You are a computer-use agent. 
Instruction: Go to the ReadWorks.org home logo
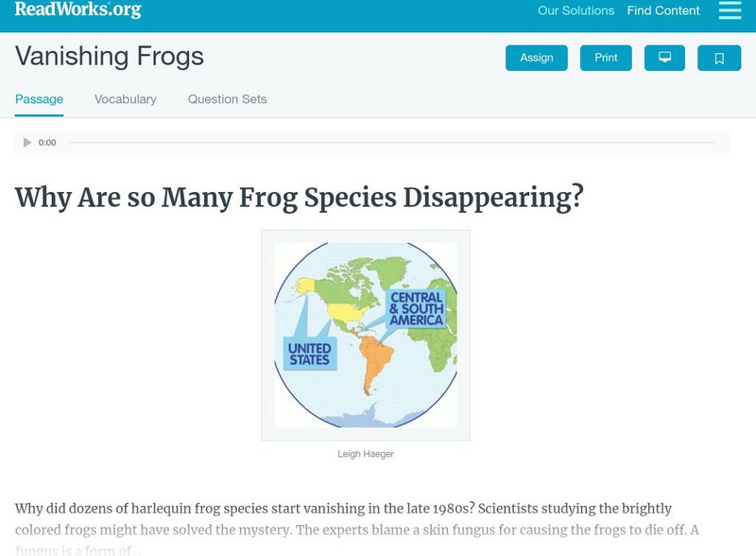pyautogui.click(x=77, y=10)
